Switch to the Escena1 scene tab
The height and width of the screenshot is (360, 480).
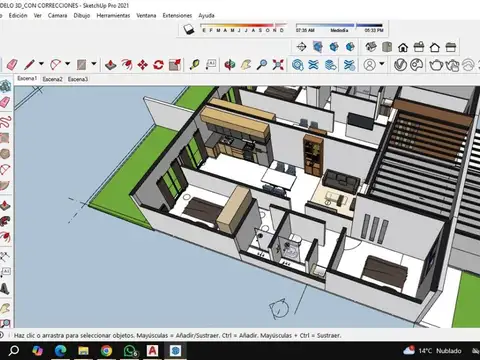pos(27,79)
